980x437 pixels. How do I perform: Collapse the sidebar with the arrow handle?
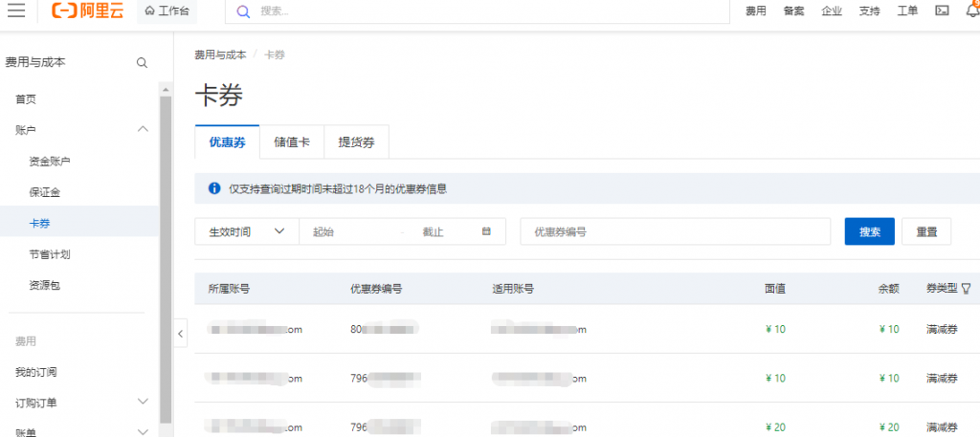[181, 333]
